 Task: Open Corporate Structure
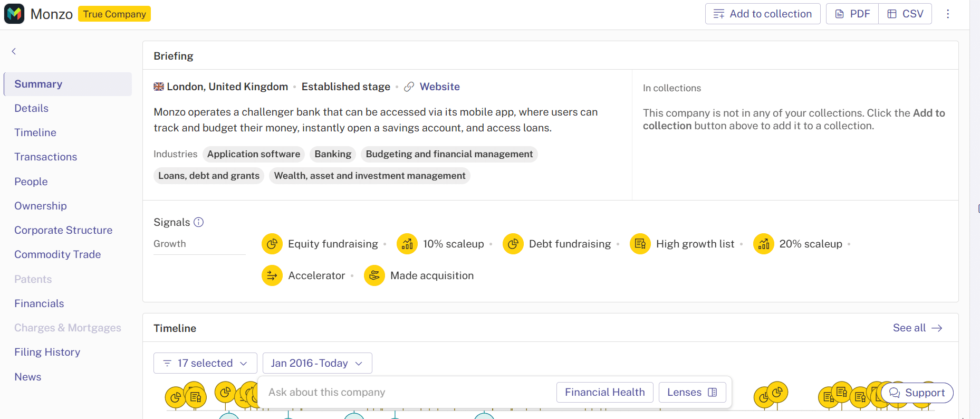pyautogui.click(x=63, y=230)
